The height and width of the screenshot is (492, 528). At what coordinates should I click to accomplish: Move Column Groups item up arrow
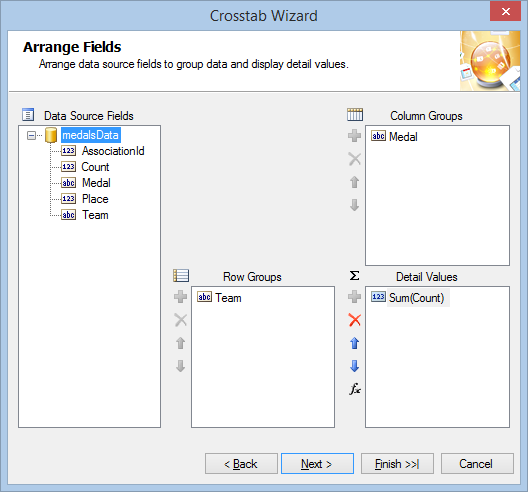click(355, 182)
